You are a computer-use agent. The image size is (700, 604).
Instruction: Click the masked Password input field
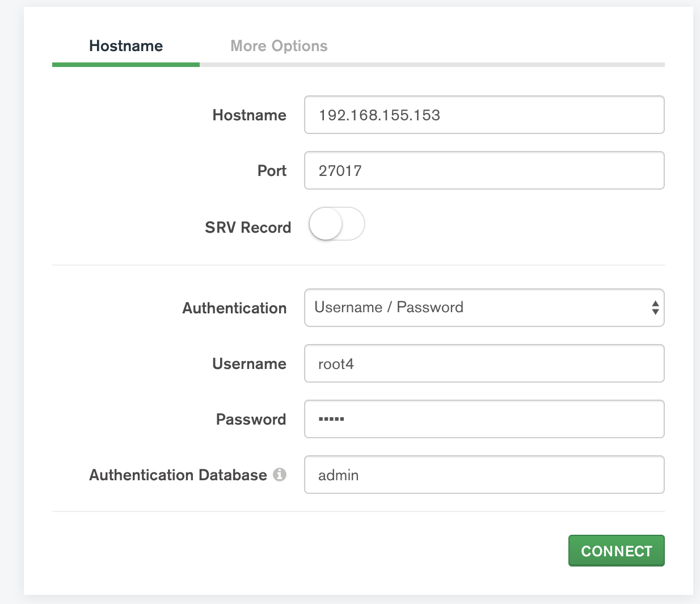(x=484, y=420)
